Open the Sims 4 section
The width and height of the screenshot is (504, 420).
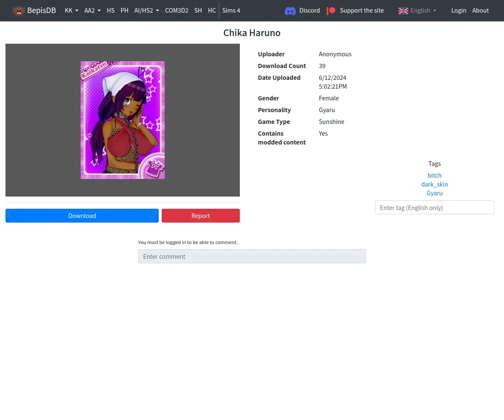[231, 10]
